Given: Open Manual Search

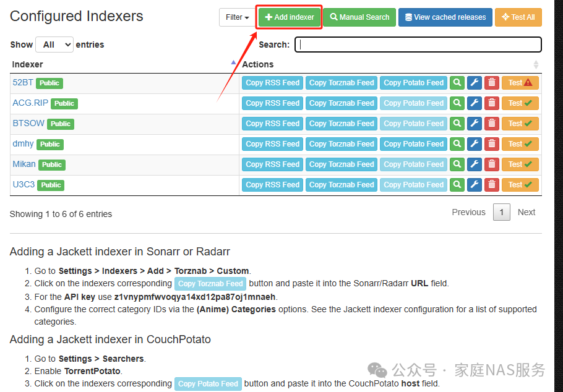Looking at the screenshot, I should click(x=359, y=17).
